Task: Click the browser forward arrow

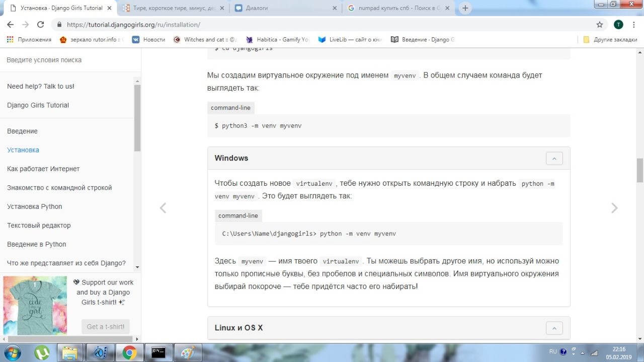Action: (25, 24)
